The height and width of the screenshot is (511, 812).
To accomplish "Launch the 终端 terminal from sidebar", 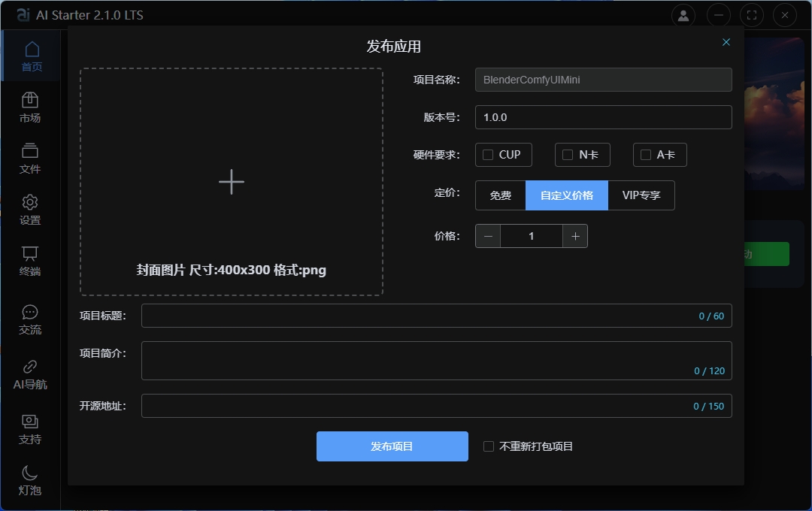I will (29, 261).
